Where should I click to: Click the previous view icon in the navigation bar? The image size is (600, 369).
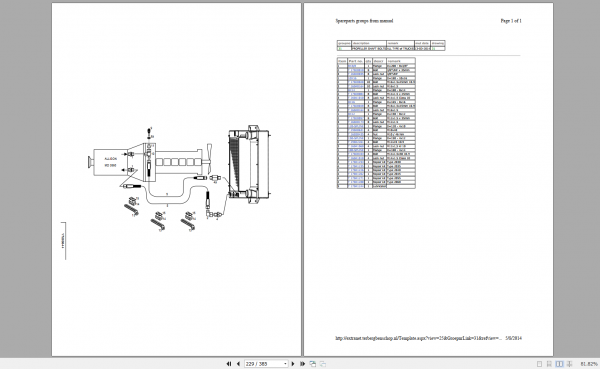pos(313,364)
